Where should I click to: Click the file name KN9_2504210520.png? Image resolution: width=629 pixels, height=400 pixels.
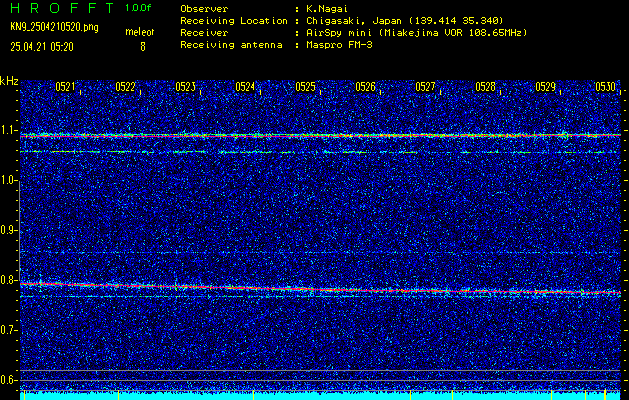pos(54,27)
